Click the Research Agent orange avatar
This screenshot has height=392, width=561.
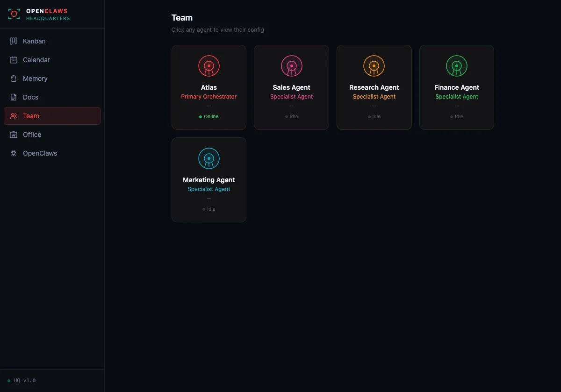pyautogui.click(x=374, y=66)
